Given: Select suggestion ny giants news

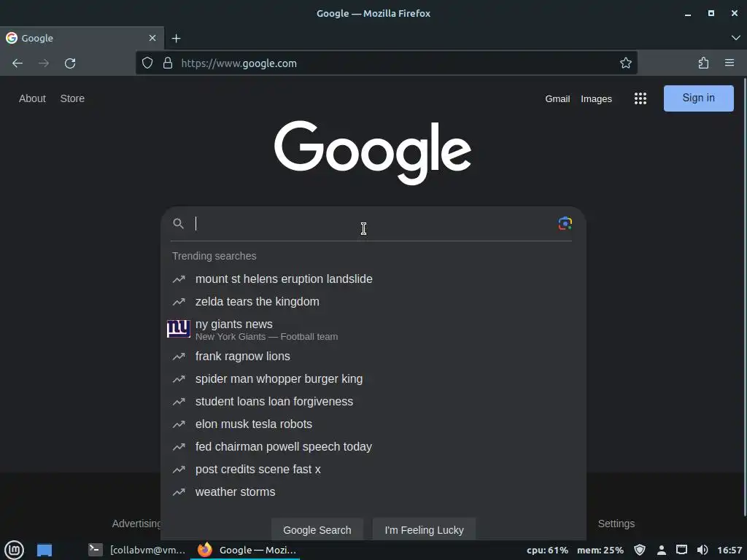Looking at the screenshot, I should coord(373,329).
